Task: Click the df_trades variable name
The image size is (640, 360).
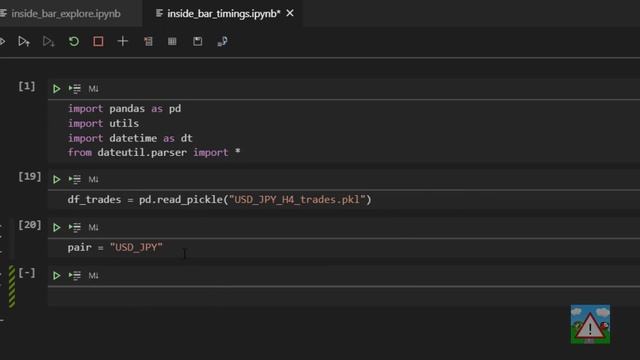Action: [x=94, y=200]
